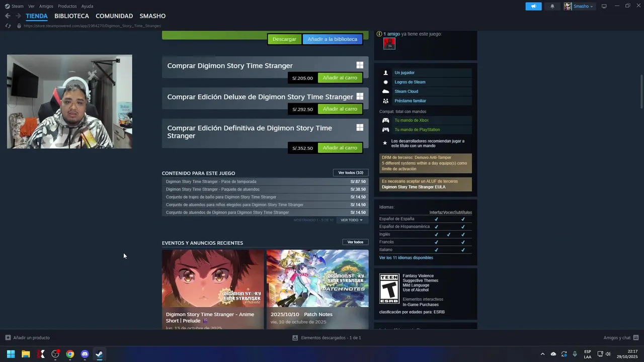The height and width of the screenshot is (362, 644).
Task: Click Ver todos next to events heading
Action: 355,242
